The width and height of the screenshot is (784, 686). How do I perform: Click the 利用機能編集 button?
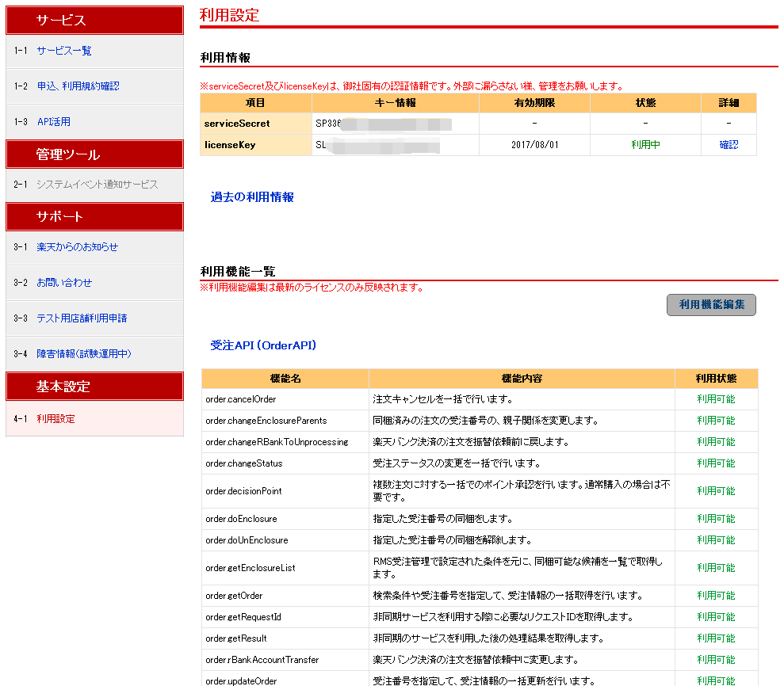711,305
